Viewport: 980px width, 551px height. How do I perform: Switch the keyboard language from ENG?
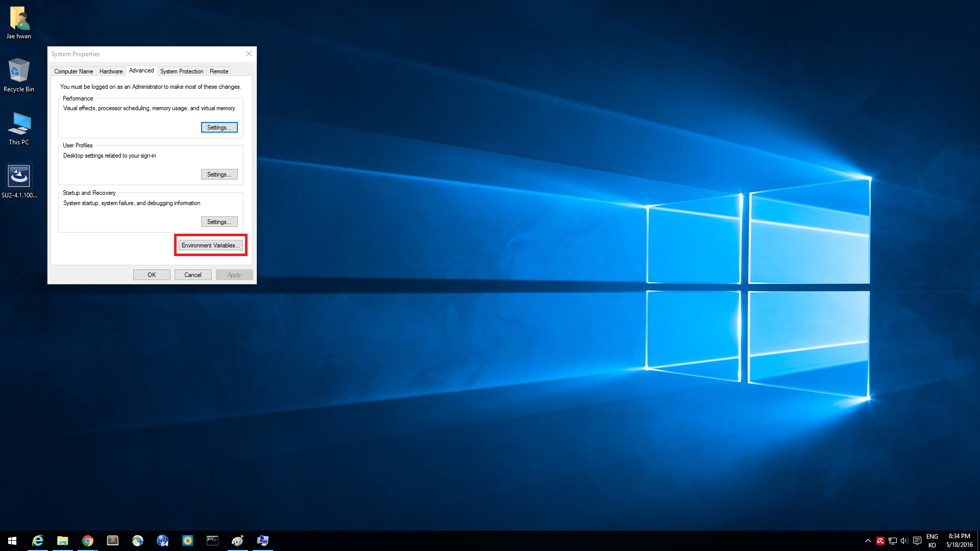click(x=933, y=540)
